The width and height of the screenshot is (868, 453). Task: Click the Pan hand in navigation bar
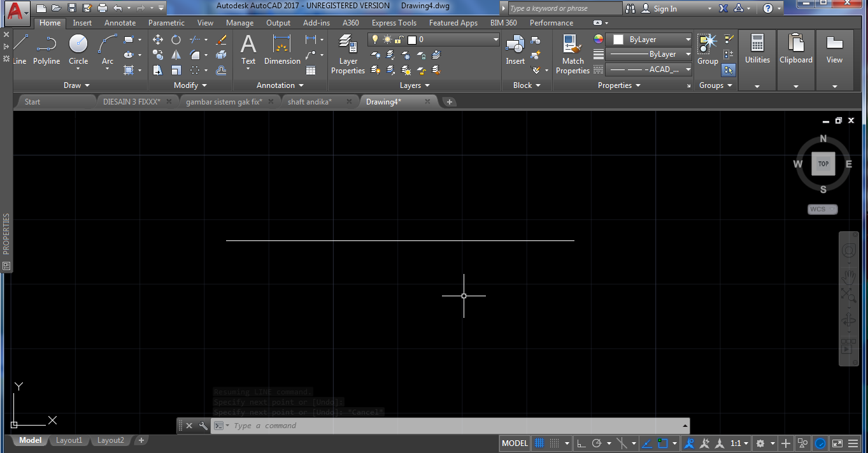848,277
